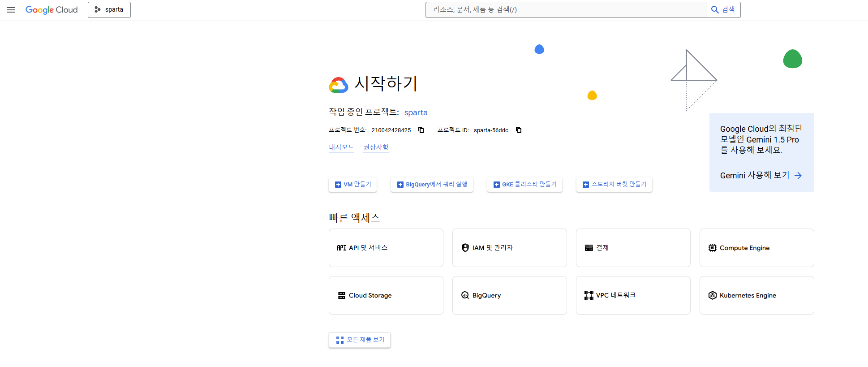Click BigQuery에서 쿼리 실행 button
868x367 pixels.
point(432,185)
